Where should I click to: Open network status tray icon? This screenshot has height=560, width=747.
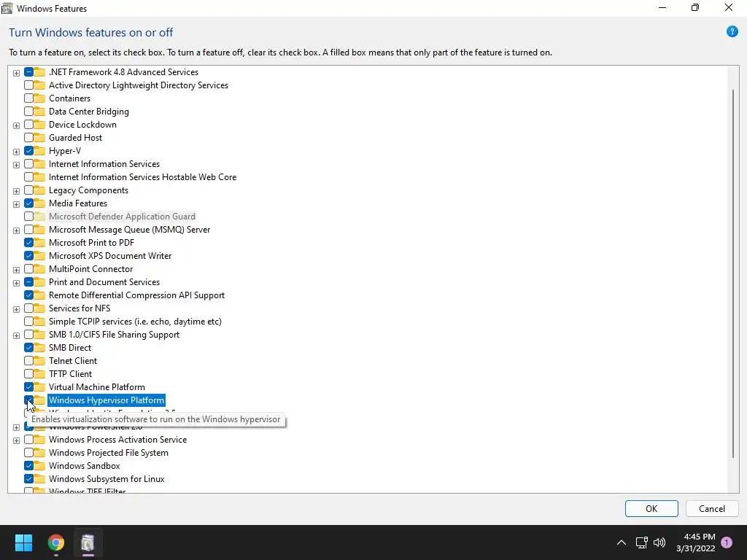click(641, 542)
